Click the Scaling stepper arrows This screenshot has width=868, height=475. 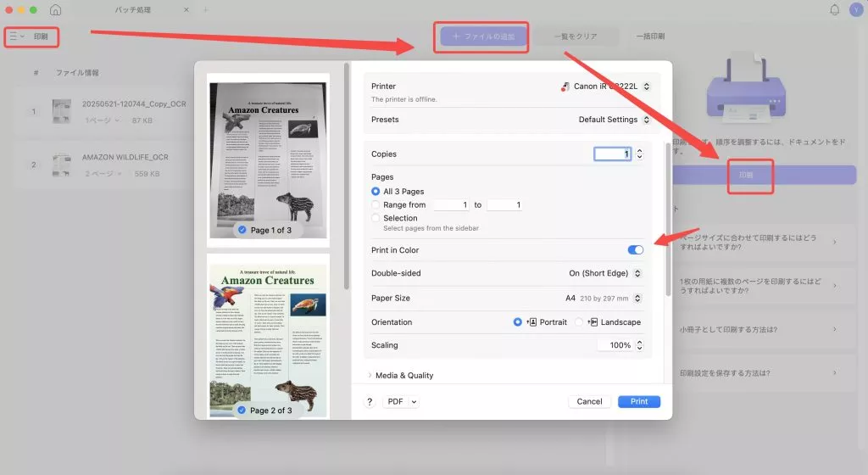[639, 345]
